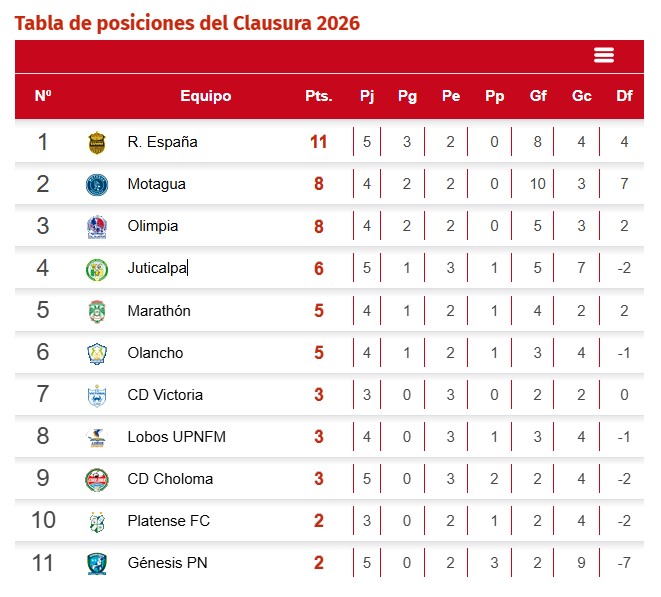
Task: Click the CD Choloma team crest
Action: pyautogui.click(x=96, y=479)
